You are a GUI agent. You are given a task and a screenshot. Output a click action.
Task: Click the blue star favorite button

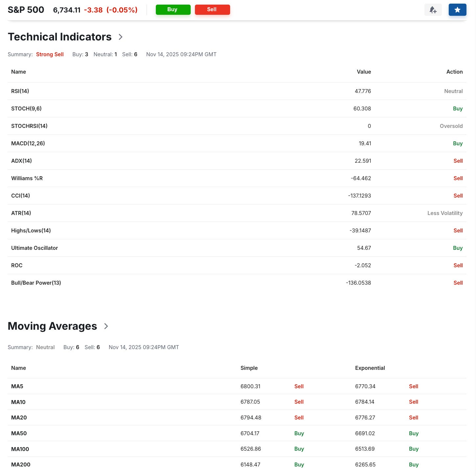click(x=457, y=10)
